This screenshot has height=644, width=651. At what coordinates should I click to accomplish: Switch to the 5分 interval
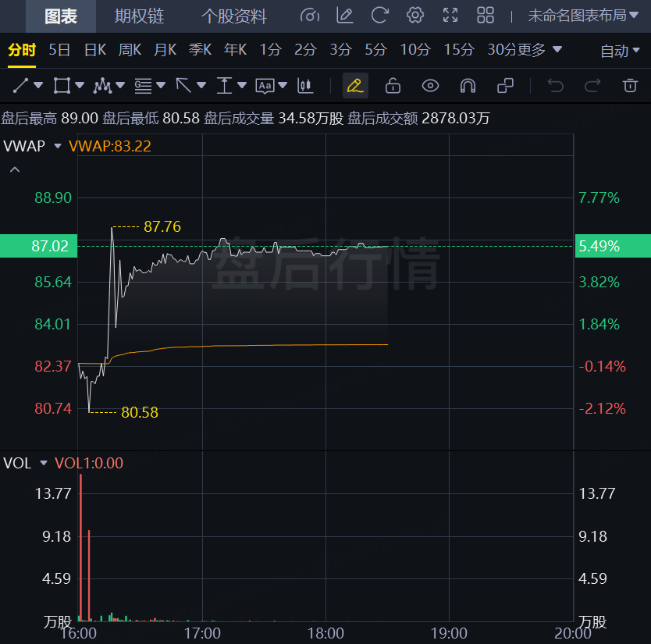[375, 50]
